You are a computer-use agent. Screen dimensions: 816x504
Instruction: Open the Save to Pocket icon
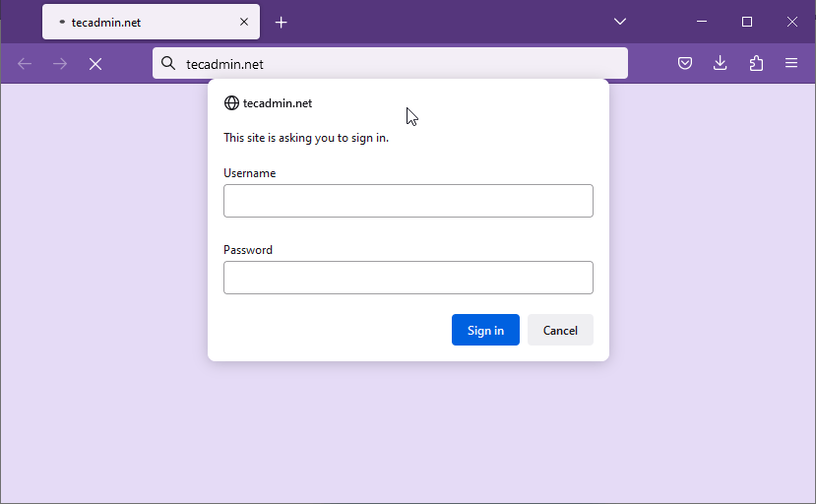pyautogui.click(x=685, y=64)
